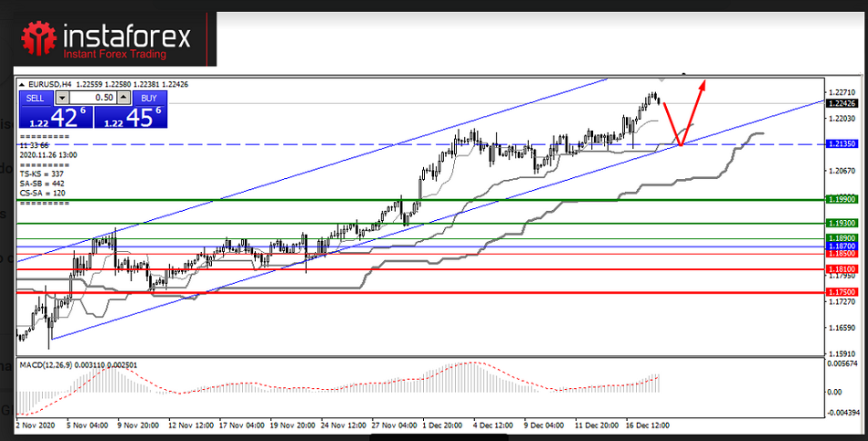Toggle the one-click trading triangle beside EURUSD,H4
868x441 pixels.
coord(22,84)
